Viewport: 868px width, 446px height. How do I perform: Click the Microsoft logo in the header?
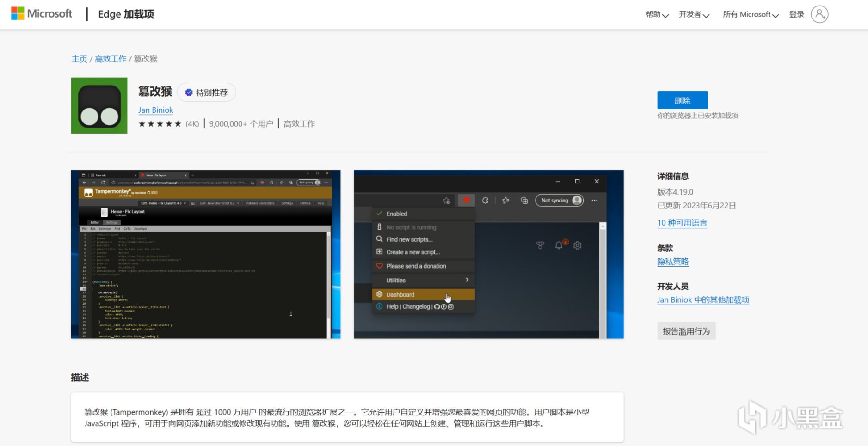point(42,14)
